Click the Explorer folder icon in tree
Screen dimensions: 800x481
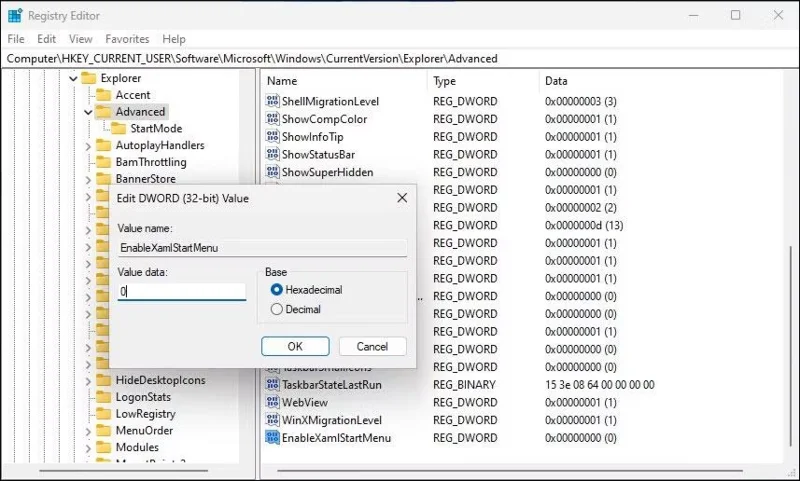click(x=89, y=78)
